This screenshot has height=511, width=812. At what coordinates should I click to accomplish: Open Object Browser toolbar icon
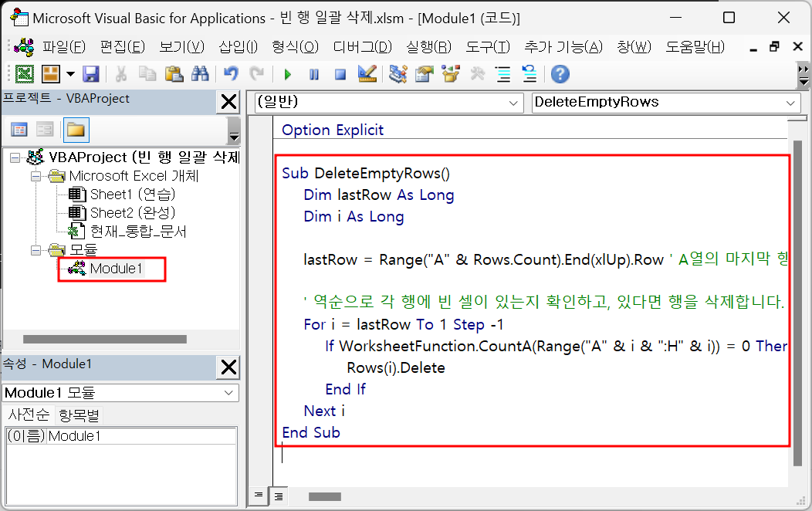pyautogui.click(x=451, y=74)
